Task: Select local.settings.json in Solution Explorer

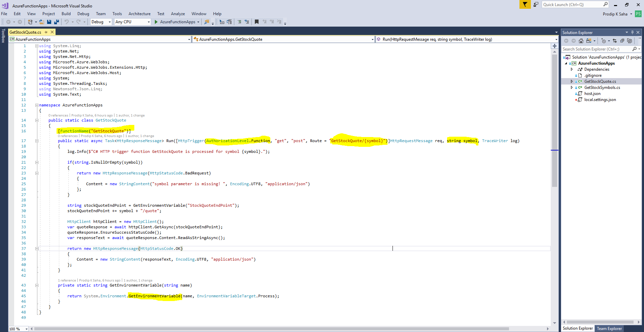Action: 600,100
